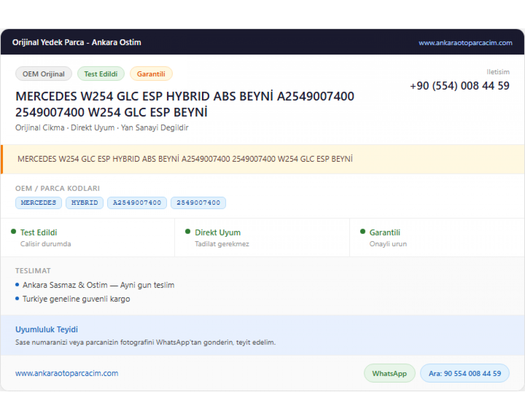The width and height of the screenshot is (525, 420).
Task: Click the yellow highlighted product description bar
Action: [x=262, y=159]
